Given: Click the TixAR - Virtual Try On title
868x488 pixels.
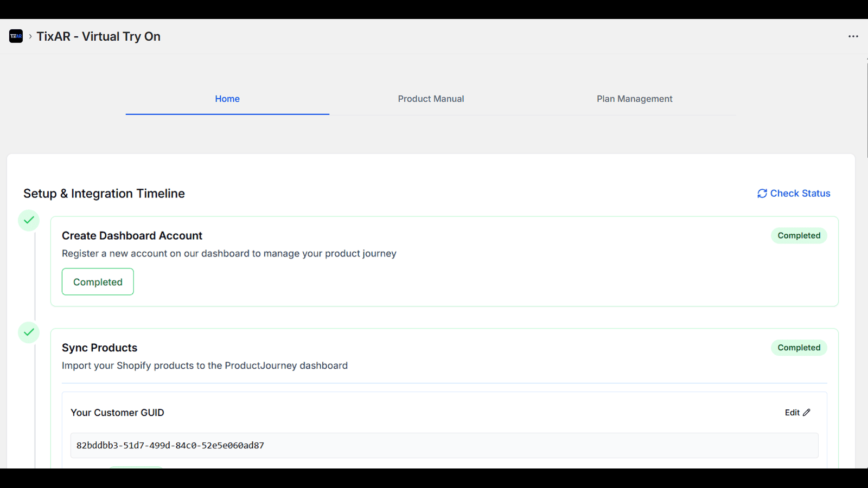Looking at the screenshot, I should (98, 36).
